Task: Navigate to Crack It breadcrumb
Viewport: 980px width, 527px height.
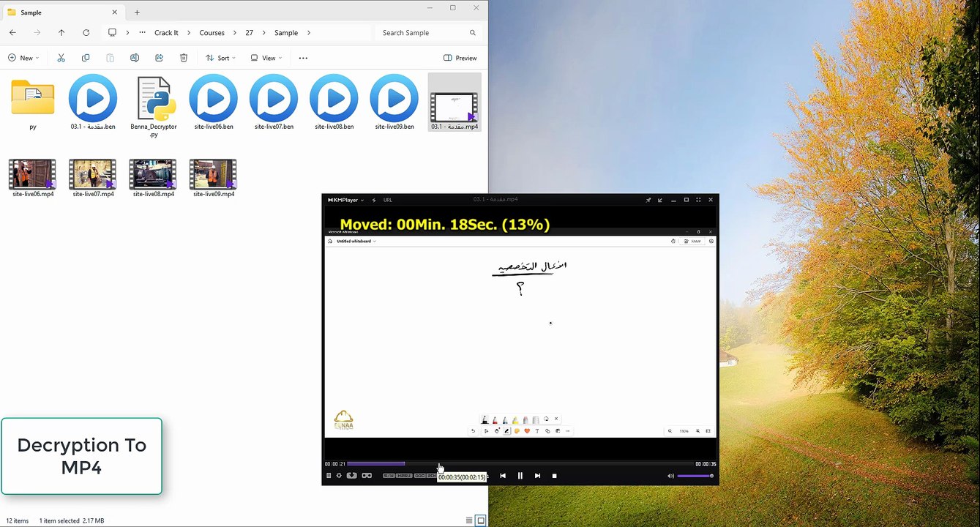Action: (166, 33)
